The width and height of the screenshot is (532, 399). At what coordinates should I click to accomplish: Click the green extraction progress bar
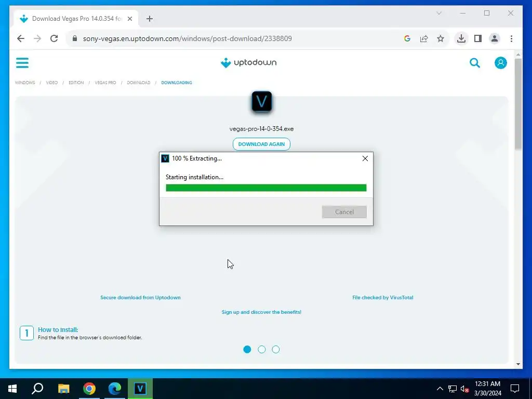pyautogui.click(x=266, y=188)
